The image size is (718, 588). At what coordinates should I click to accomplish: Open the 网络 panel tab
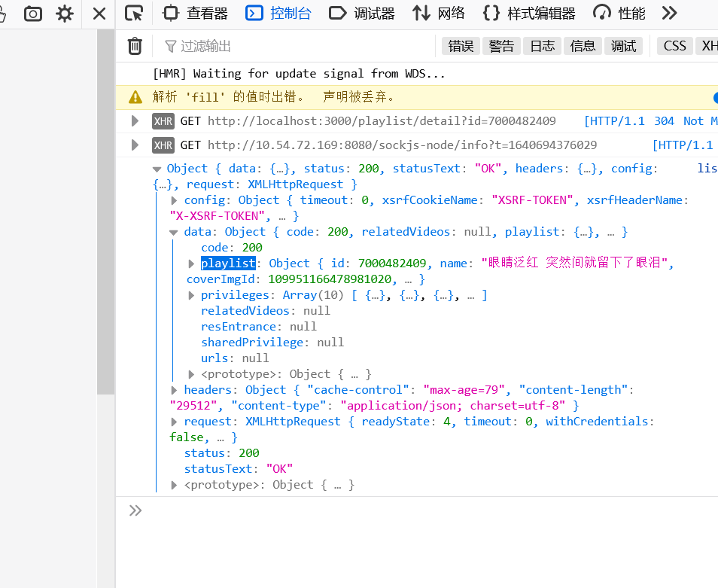pyautogui.click(x=439, y=13)
